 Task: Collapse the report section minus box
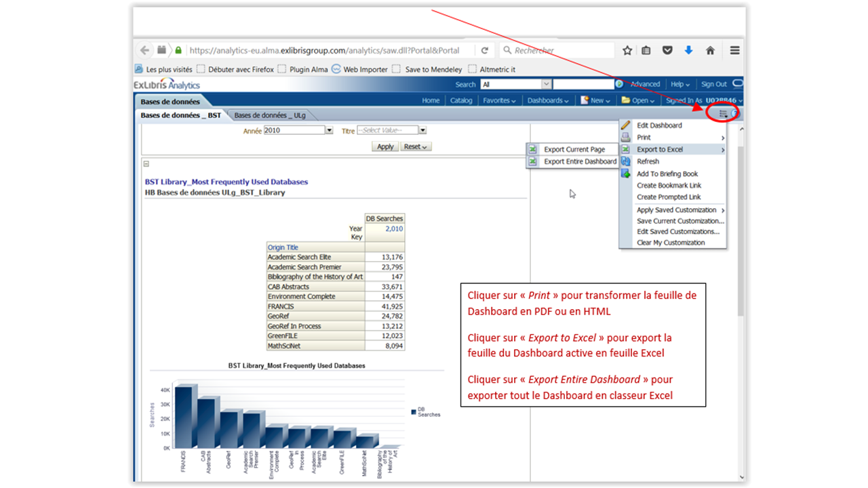point(146,164)
